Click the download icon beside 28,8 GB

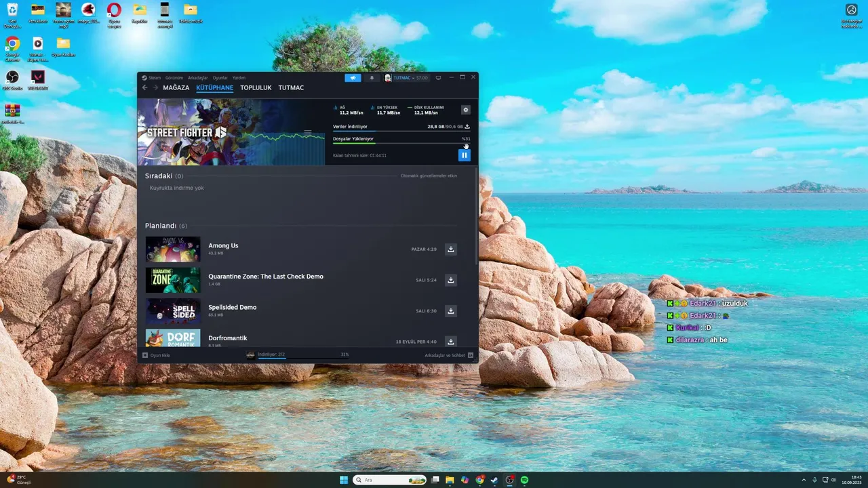(467, 127)
